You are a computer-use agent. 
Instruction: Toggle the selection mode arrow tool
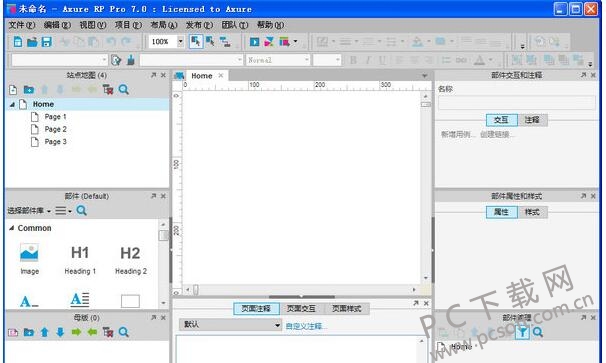[x=196, y=41]
